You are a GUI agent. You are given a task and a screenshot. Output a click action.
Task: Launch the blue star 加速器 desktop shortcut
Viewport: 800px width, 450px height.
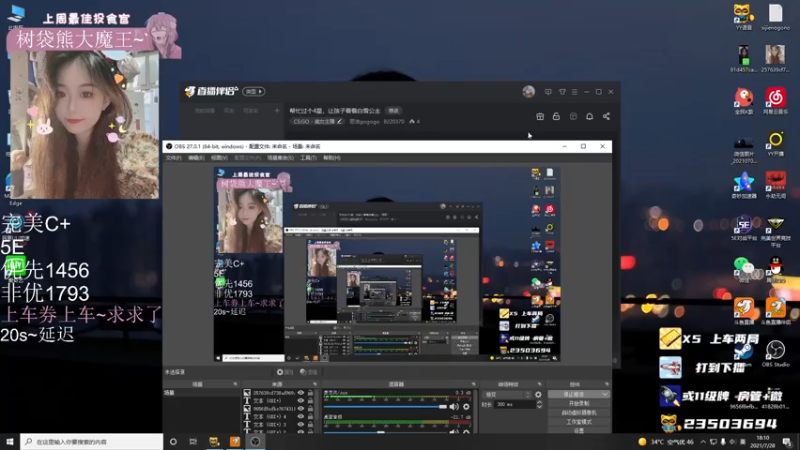coord(743,185)
